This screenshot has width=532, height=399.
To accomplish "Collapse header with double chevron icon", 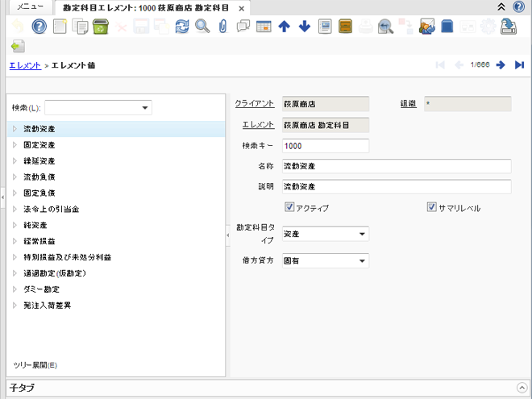I will click(x=501, y=6).
